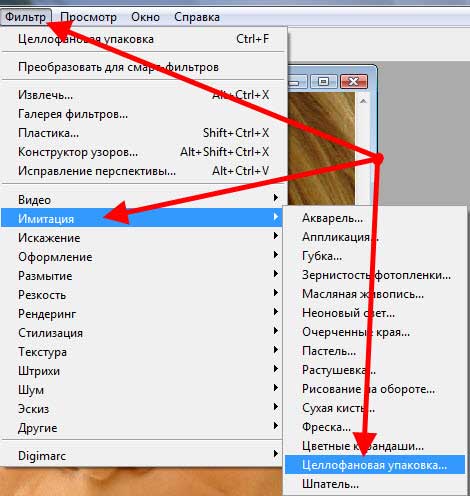The height and width of the screenshot is (496, 470).
Task: Choose Неоновый свет...
Action: [375, 313]
